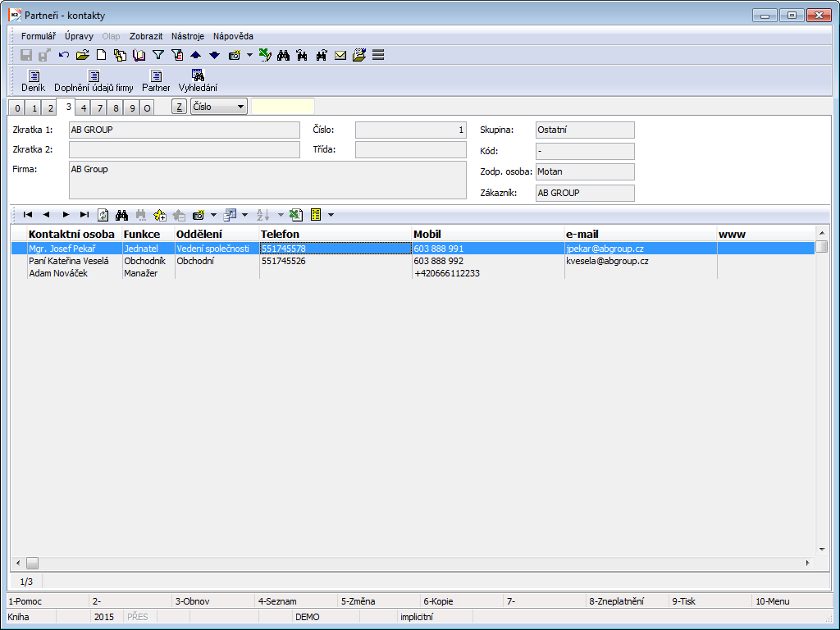Jump to the first record in grid

(27, 215)
